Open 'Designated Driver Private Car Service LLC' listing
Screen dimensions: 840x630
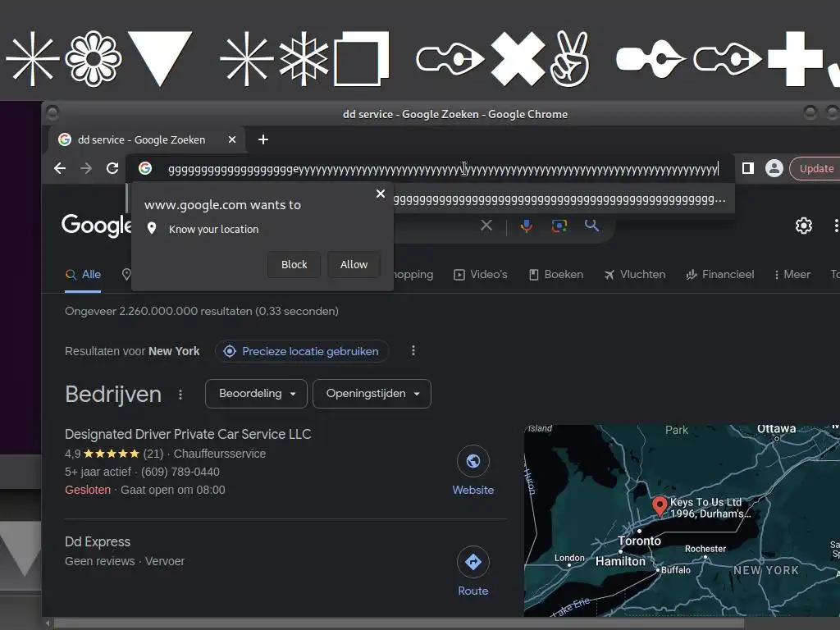pos(188,434)
